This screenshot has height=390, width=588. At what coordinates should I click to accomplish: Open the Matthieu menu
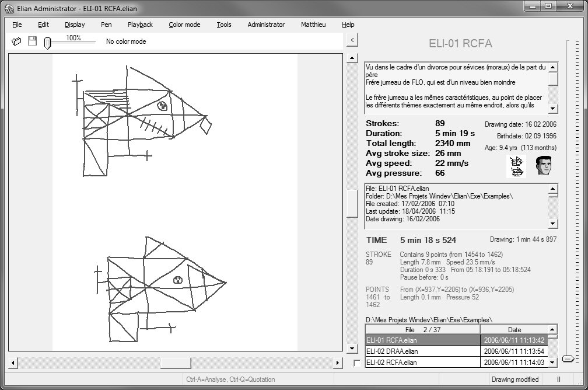pyautogui.click(x=313, y=25)
